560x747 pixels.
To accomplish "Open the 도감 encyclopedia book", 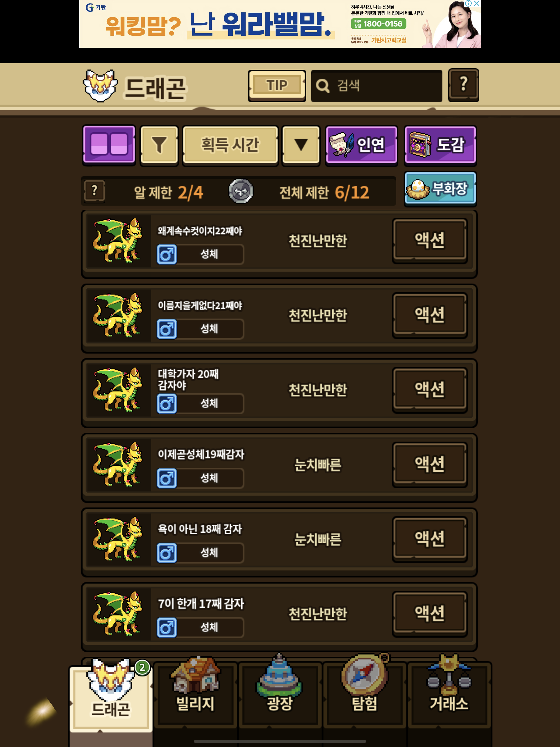I will (x=440, y=145).
